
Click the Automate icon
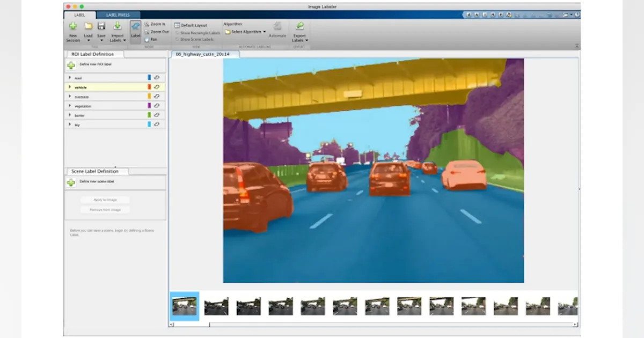point(277,26)
